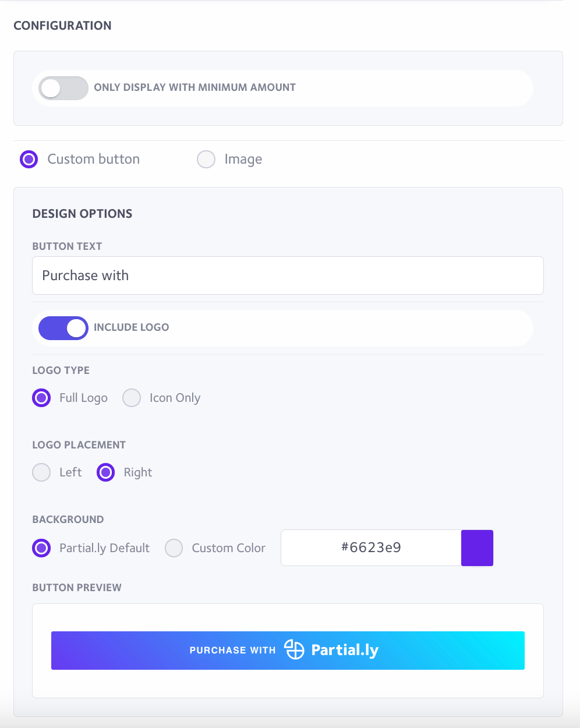This screenshot has width=580, height=728.
Task: Click the Only Display With Minimum Amount label
Action: click(194, 87)
